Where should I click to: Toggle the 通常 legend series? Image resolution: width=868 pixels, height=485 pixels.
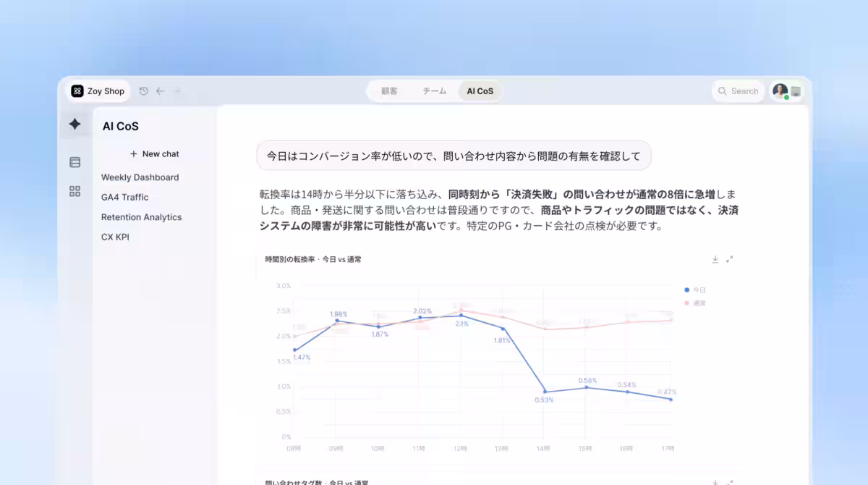click(x=694, y=303)
